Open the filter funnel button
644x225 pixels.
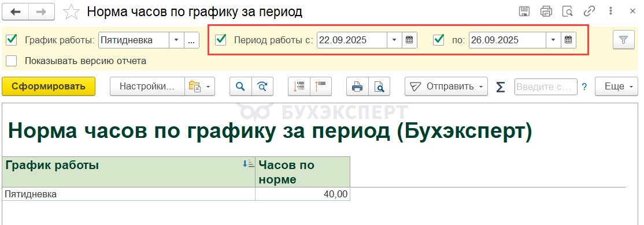click(623, 40)
